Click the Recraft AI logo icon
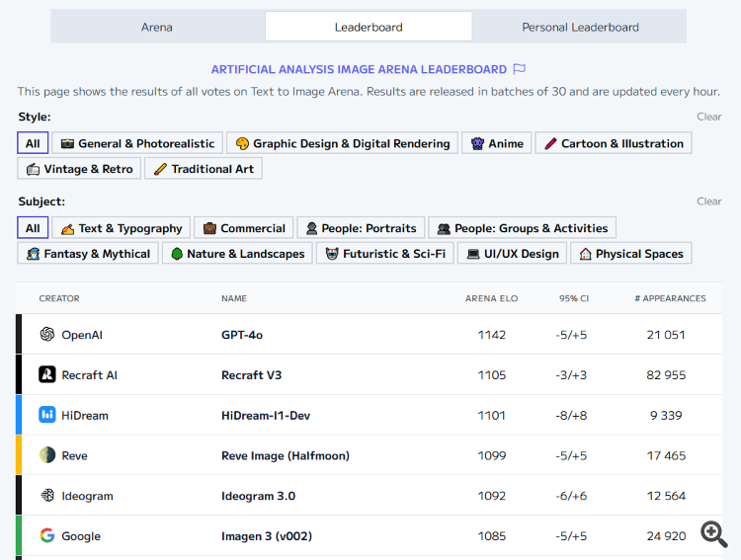This screenshot has height=560, width=741. (47, 374)
